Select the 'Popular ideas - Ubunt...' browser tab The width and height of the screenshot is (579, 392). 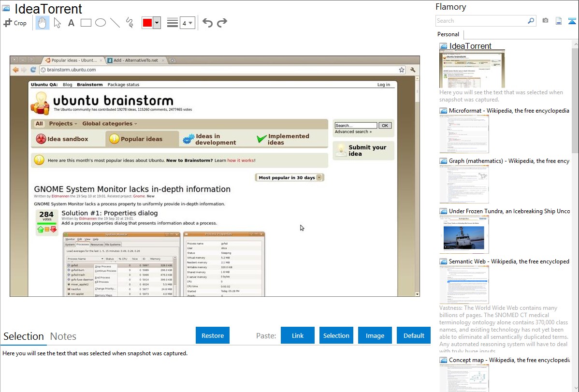pos(74,60)
